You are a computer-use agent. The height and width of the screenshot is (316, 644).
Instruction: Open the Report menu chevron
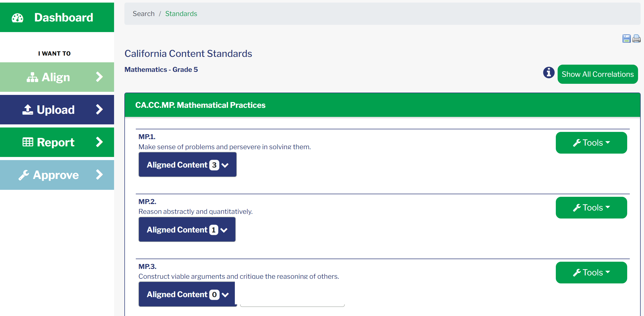[x=99, y=142]
